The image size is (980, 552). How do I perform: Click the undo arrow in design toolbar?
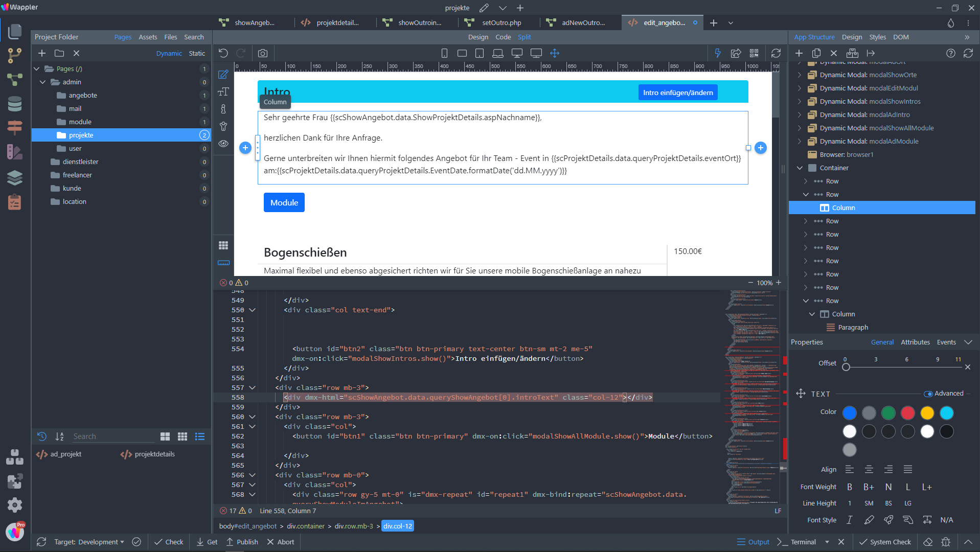(x=223, y=53)
